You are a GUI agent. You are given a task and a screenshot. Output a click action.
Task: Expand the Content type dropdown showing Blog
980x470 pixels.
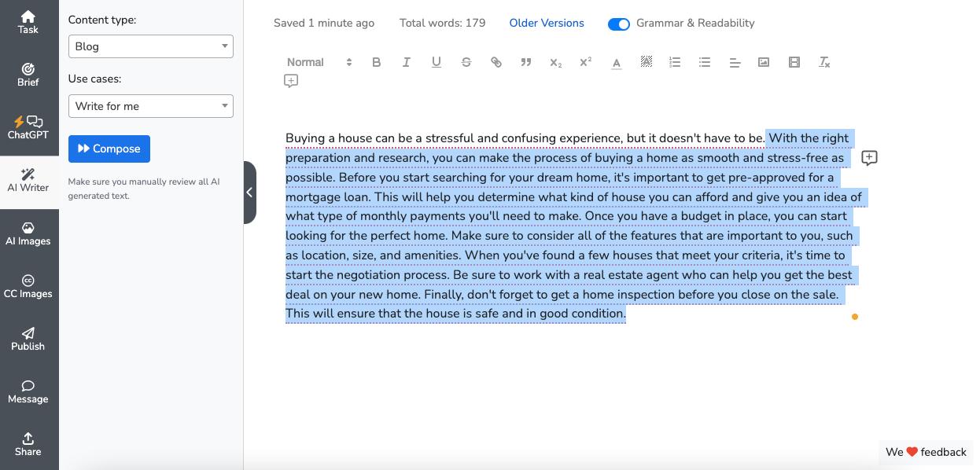pyautogui.click(x=151, y=46)
